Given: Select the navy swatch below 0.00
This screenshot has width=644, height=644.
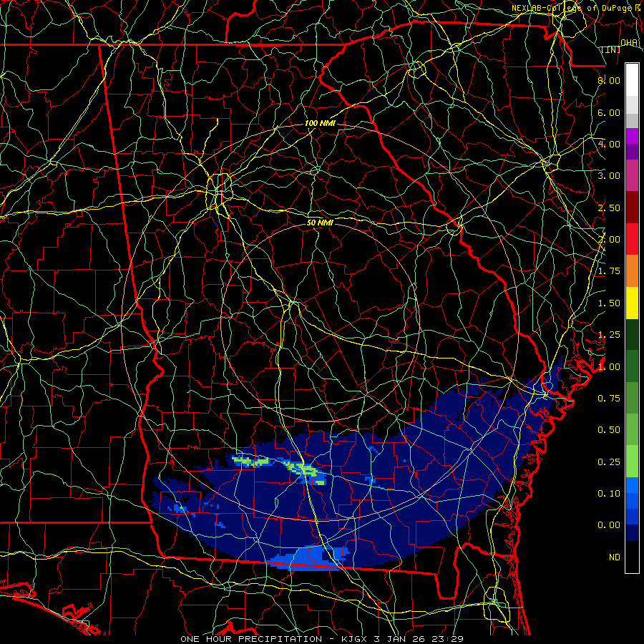Looking at the screenshot, I should tap(632, 533).
